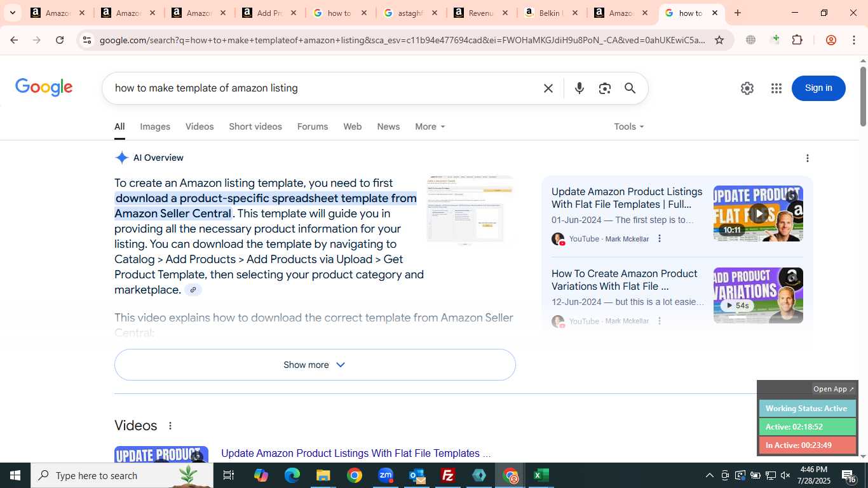Open the Chrome profile avatar

831,40
